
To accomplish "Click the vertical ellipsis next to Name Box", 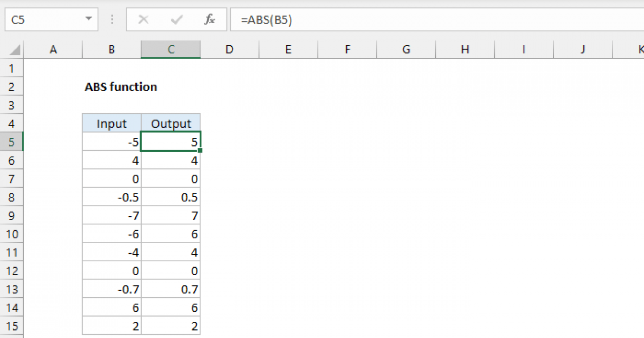I will pyautogui.click(x=112, y=19).
